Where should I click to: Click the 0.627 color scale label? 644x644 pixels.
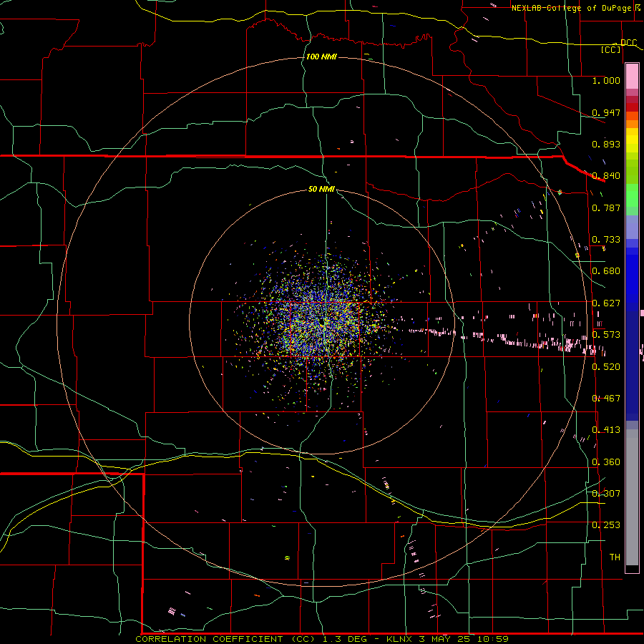606,303
